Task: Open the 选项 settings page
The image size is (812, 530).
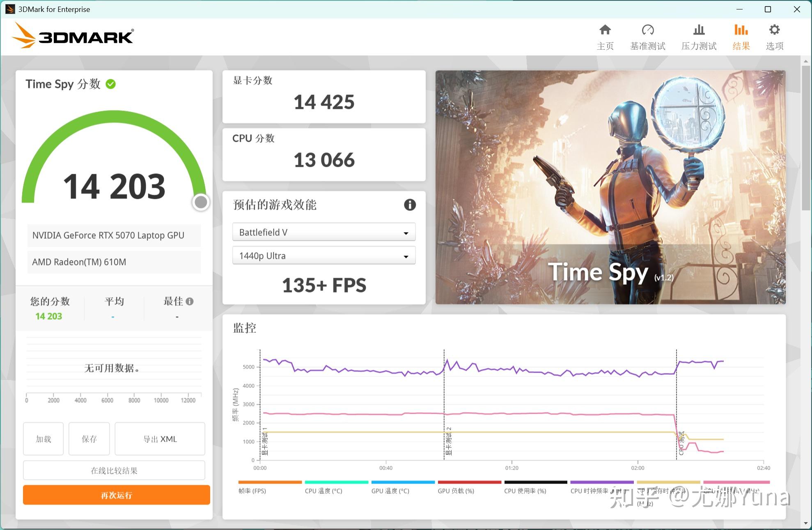Action: pos(774,36)
